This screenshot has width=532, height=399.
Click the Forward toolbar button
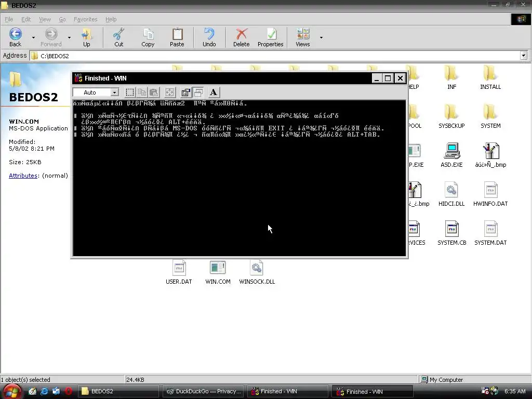point(51,37)
